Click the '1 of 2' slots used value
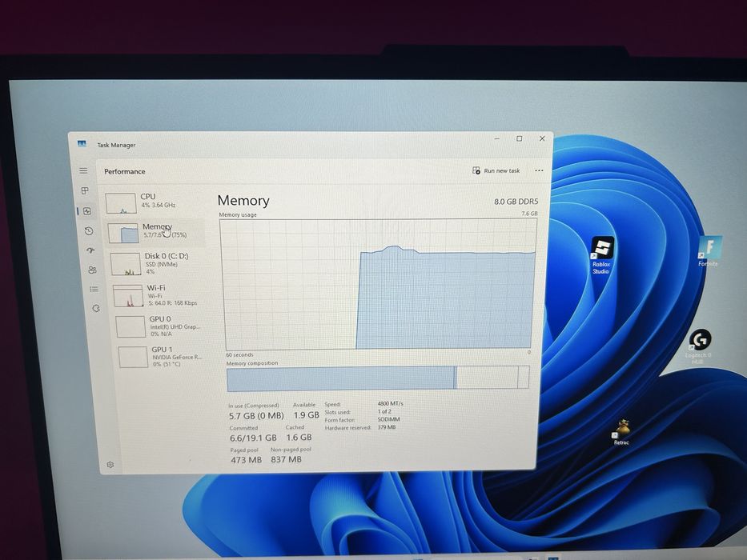The width and height of the screenshot is (747, 560). pyautogui.click(x=384, y=411)
